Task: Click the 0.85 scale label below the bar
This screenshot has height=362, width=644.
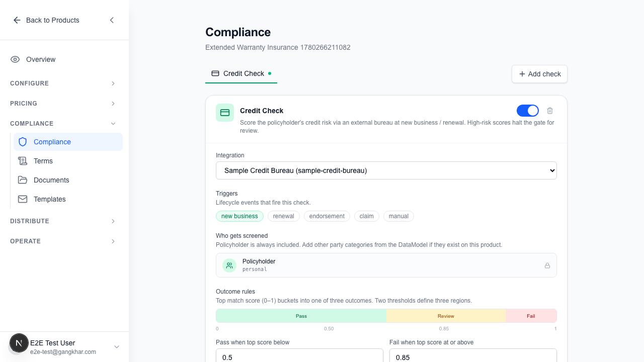Action: click(x=444, y=329)
